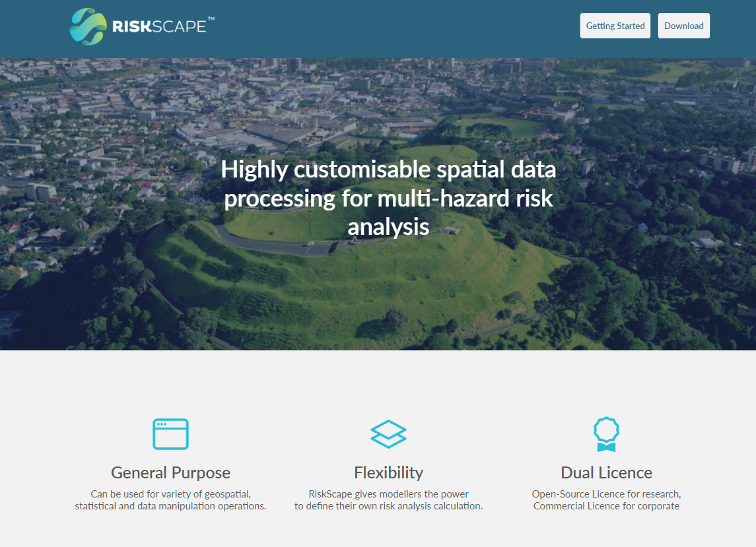Click the award medal icon for Dual Licence
756x547 pixels.
point(606,434)
